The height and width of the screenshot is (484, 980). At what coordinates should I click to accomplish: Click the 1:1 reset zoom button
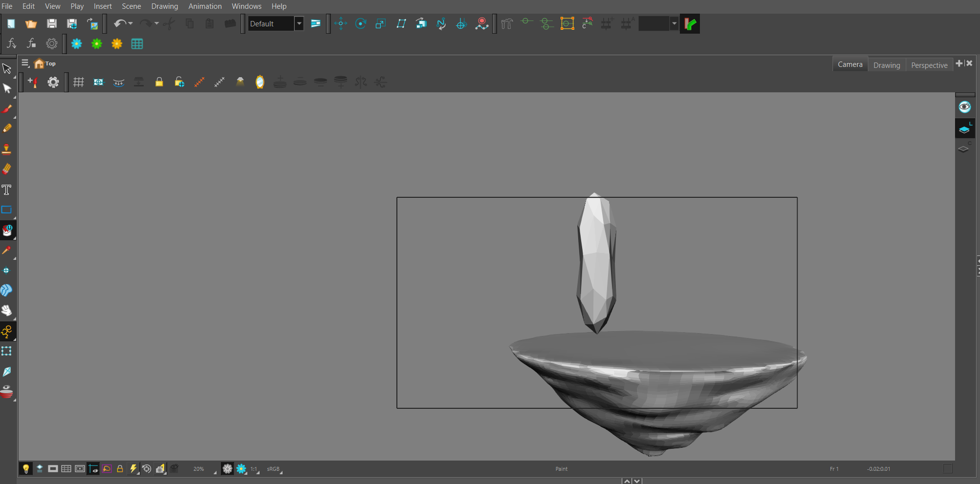coord(254,469)
